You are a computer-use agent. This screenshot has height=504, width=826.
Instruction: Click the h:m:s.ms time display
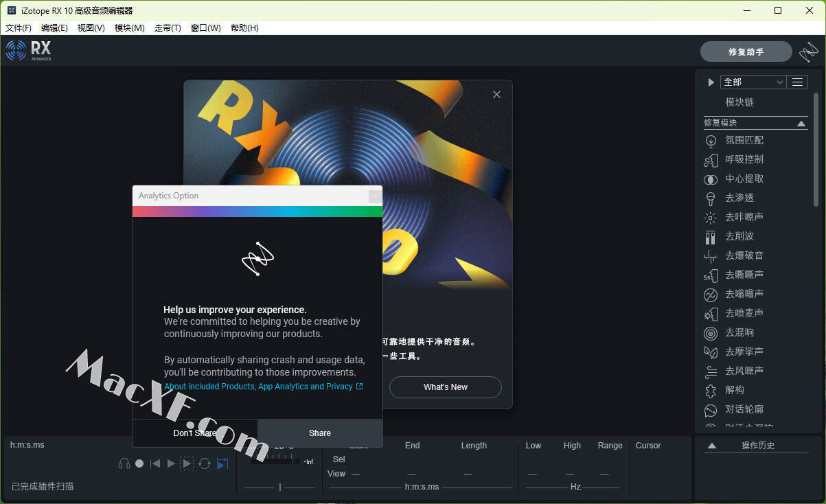pyautogui.click(x=27, y=445)
